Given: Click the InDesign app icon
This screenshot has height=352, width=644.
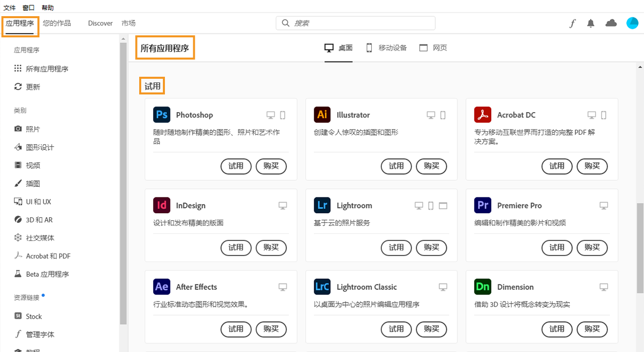Looking at the screenshot, I should pyautogui.click(x=161, y=205).
